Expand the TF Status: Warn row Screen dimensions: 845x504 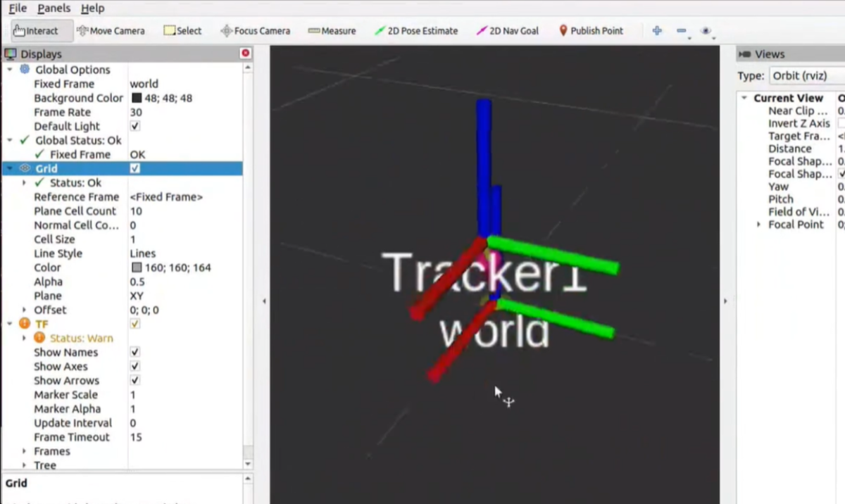point(25,338)
